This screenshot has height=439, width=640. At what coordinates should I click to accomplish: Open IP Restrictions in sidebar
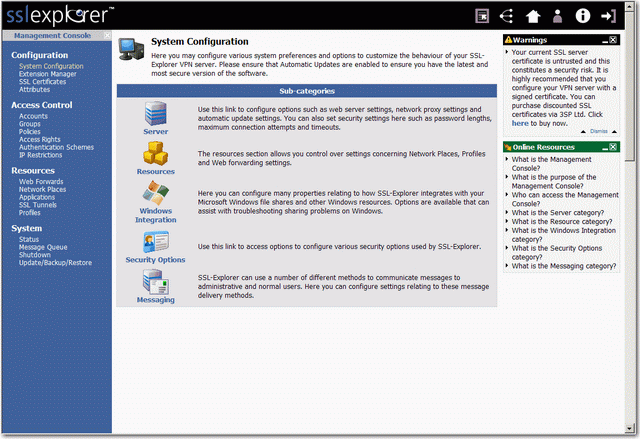[40, 155]
